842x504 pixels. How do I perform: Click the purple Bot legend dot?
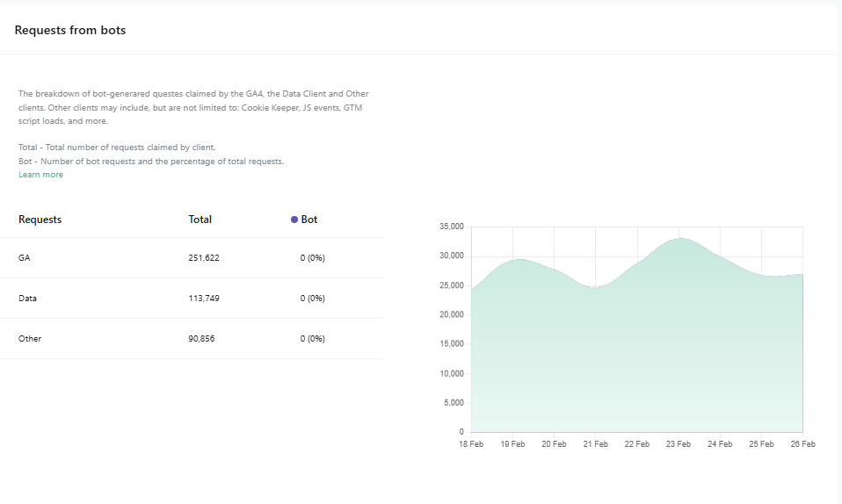coord(294,220)
